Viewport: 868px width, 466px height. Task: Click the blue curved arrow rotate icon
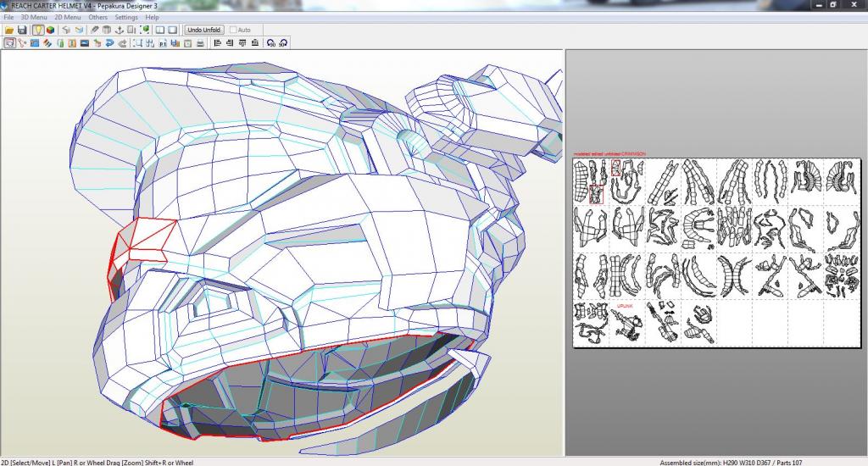(x=109, y=43)
